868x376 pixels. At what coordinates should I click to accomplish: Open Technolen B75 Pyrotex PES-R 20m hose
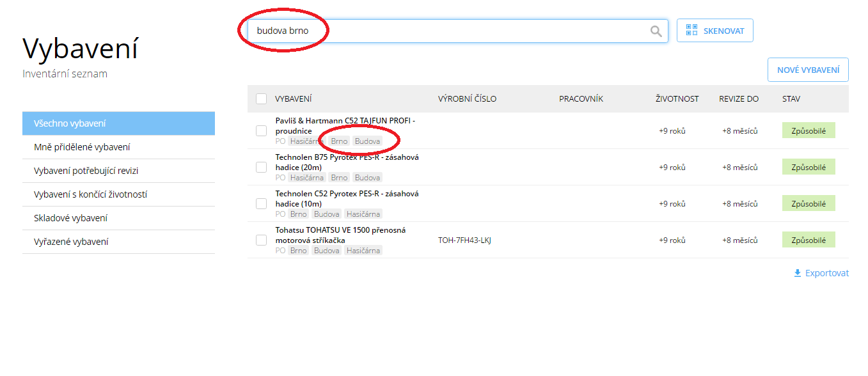point(347,162)
